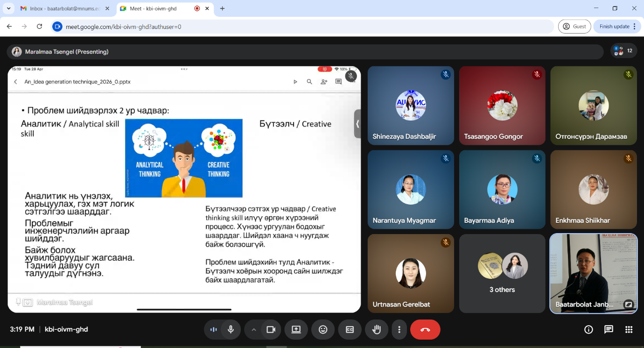The image size is (644, 348).
Task: Open the emoji reactions panel
Action: [323, 329]
